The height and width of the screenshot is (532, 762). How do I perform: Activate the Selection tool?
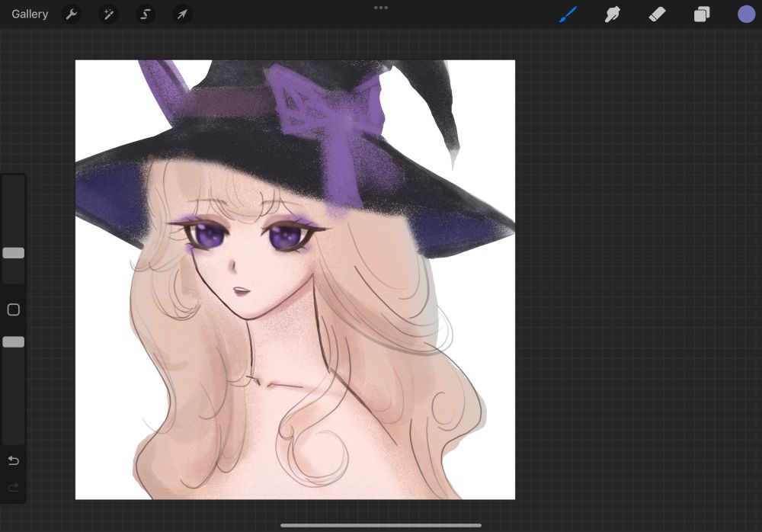coord(146,14)
